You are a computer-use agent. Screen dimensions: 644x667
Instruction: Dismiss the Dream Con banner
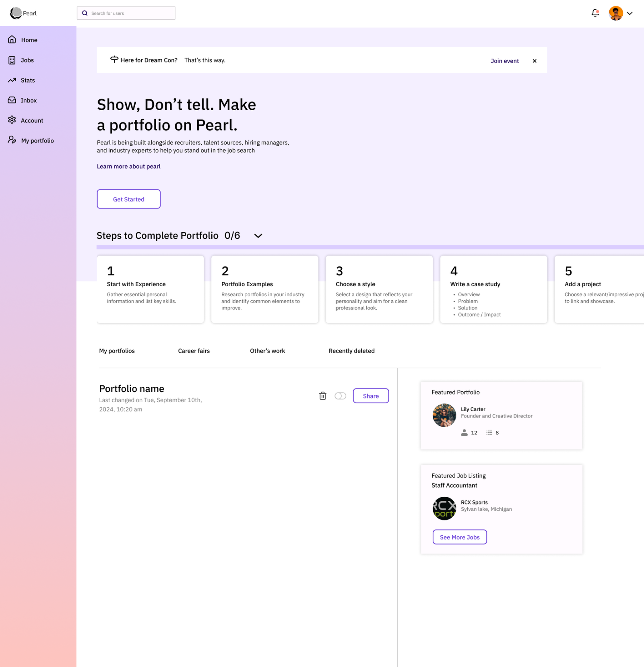pyautogui.click(x=535, y=61)
